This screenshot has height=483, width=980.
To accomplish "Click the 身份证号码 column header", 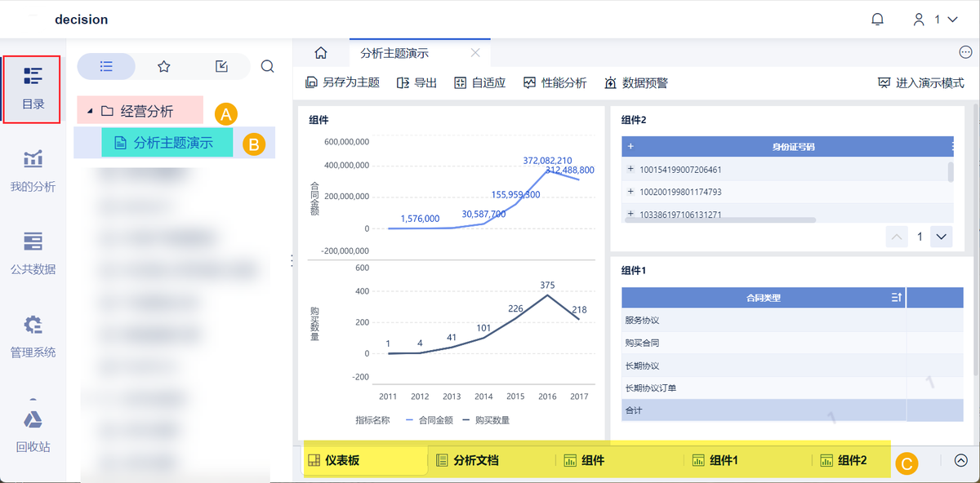I will (x=794, y=147).
